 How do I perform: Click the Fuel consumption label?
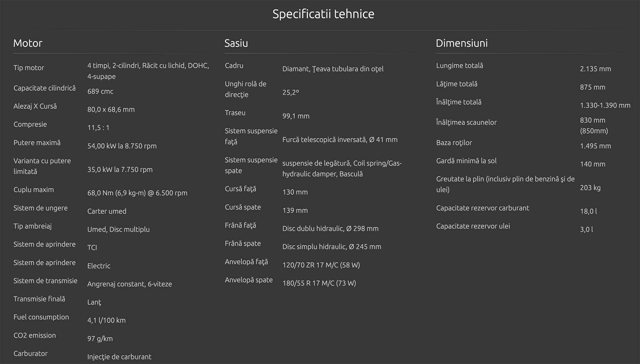(x=41, y=317)
